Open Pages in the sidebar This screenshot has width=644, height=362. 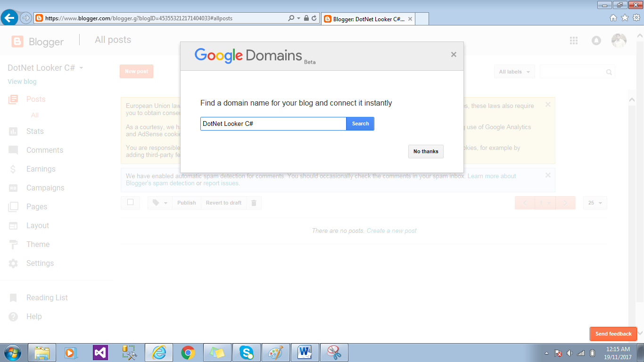click(x=37, y=206)
